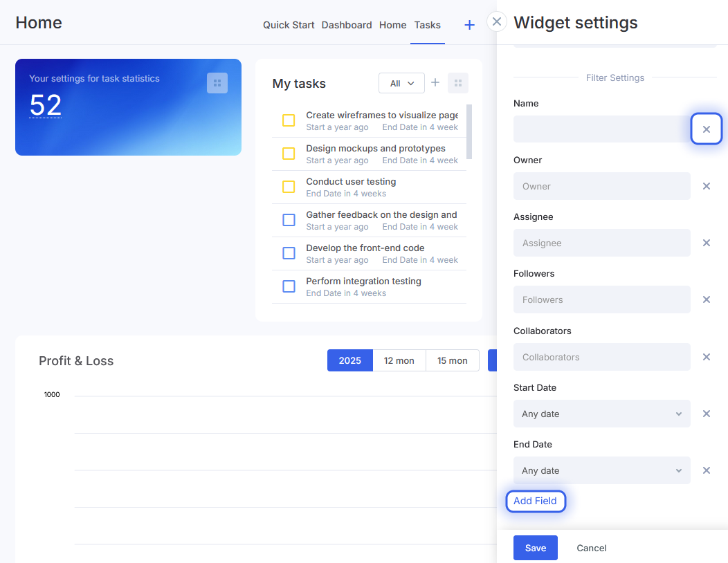Add a new task in My tasks

tap(435, 82)
